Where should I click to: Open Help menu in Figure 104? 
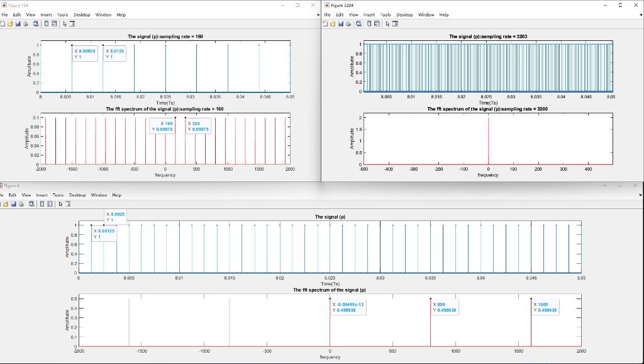(x=121, y=15)
